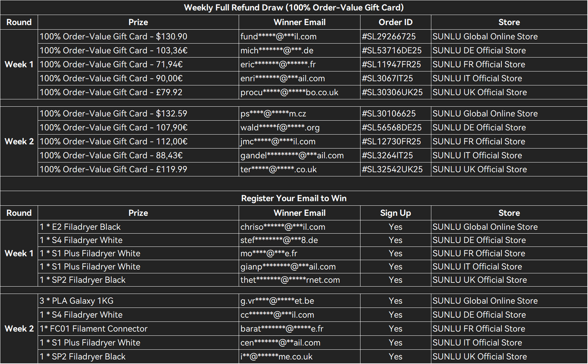This screenshot has height=364, width=588.
Task: Click the Sign Up column header
Action: 395,213
